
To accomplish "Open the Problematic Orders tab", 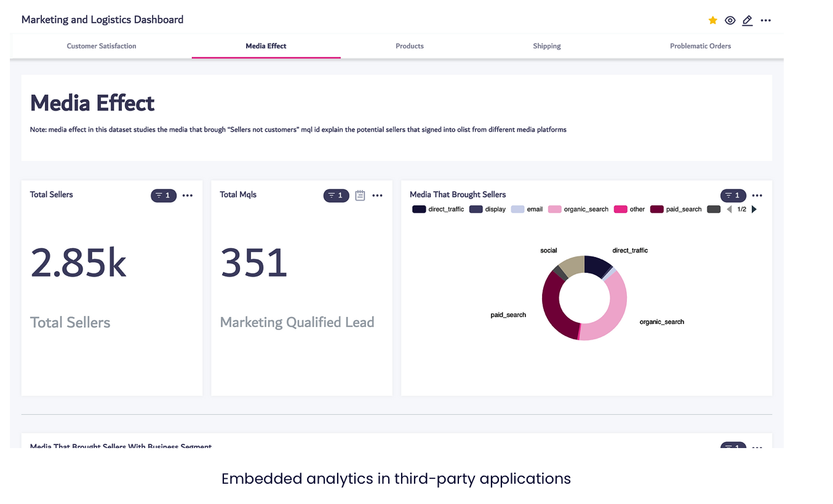I will point(700,46).
